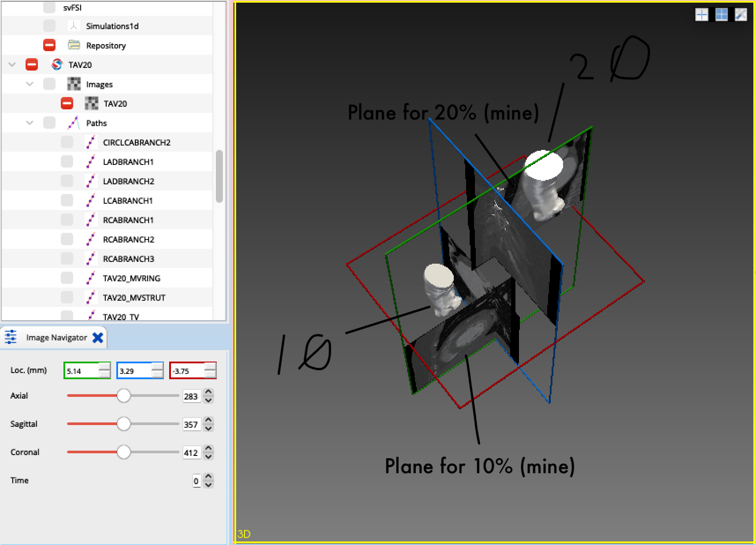The width and height of the screenshot is (756, 545).
Task: Select the Image Navigator tab
Action: [54, 338]
